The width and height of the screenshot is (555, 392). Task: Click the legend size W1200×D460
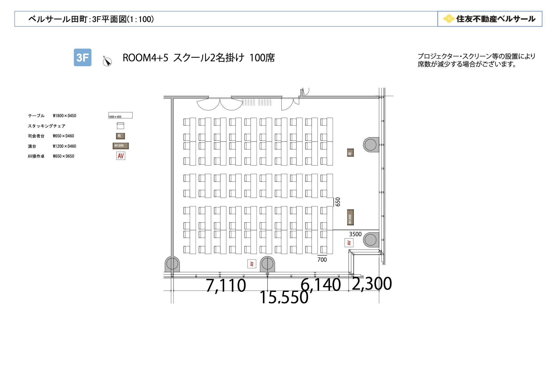point(64,146)
